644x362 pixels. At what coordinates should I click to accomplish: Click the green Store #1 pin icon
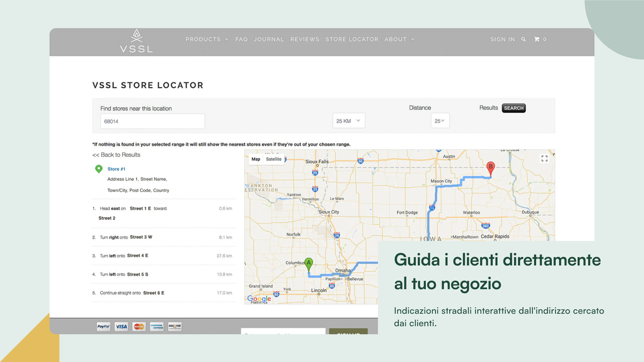(x=99, y=169)
